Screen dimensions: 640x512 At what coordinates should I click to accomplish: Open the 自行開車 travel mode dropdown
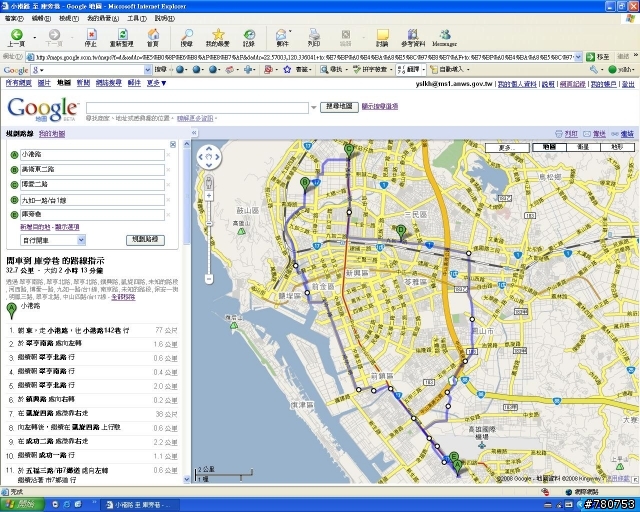coord(53,240)
